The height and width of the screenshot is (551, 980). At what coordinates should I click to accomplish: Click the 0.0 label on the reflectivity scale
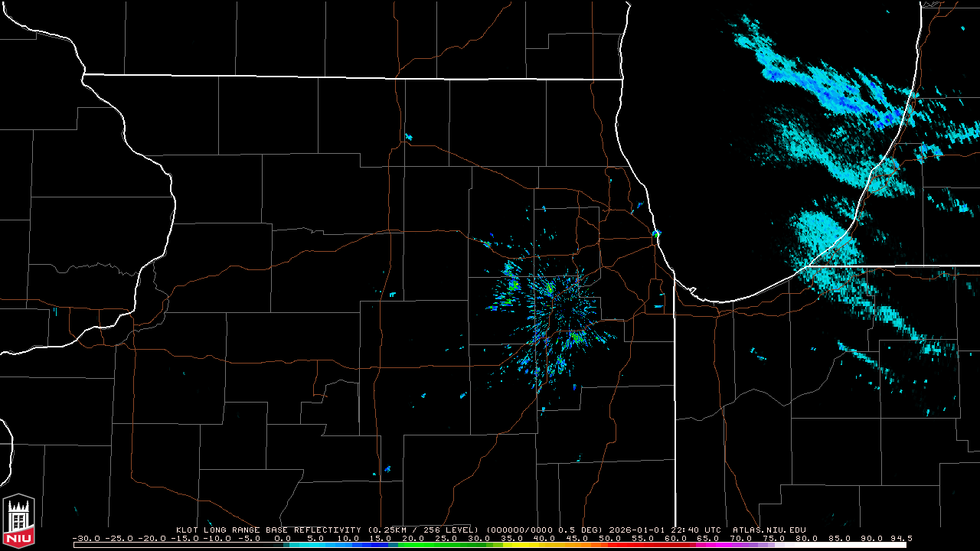(x=283, y=538)
